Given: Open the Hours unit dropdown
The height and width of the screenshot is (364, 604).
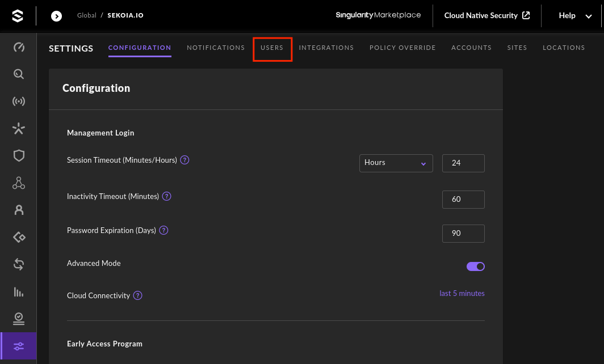Looking at the screenshot, I should [x=396, y=163].
